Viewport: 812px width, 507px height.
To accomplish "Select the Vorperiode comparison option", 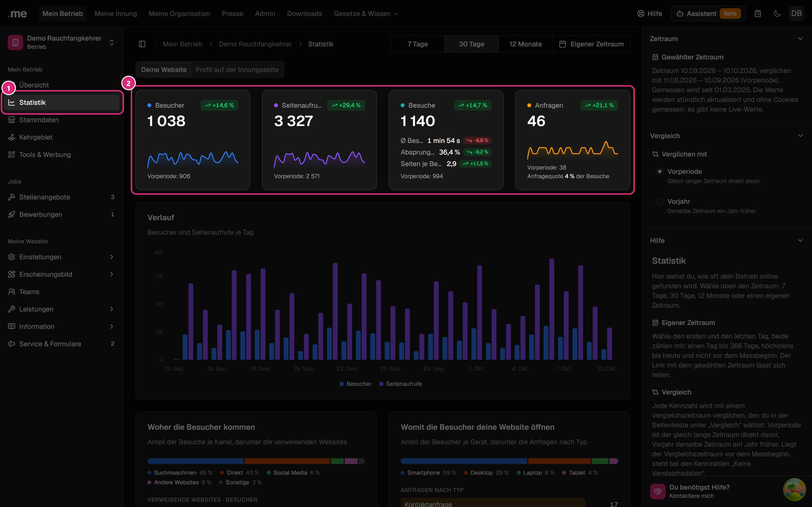I will coord(659,171).
